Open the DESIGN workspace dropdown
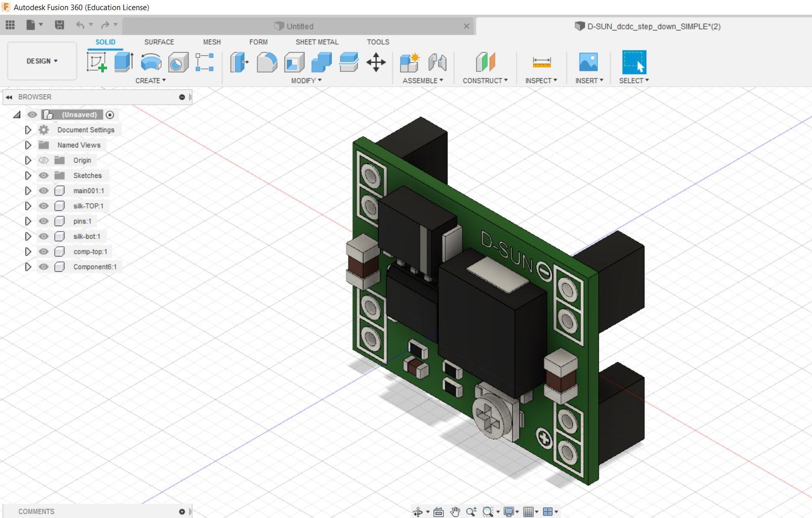This screenshot has width=812, height=518. click(42, 61)
